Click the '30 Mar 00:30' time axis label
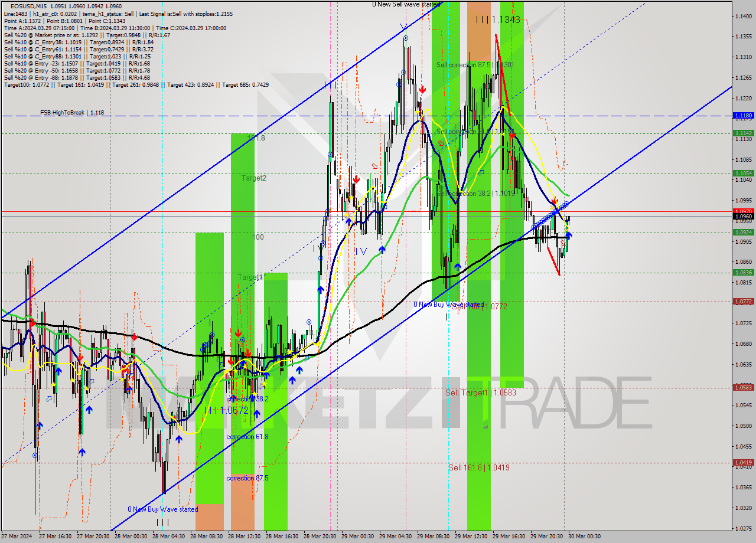This screenshot has width=756, height=543. tap(584, 537)
